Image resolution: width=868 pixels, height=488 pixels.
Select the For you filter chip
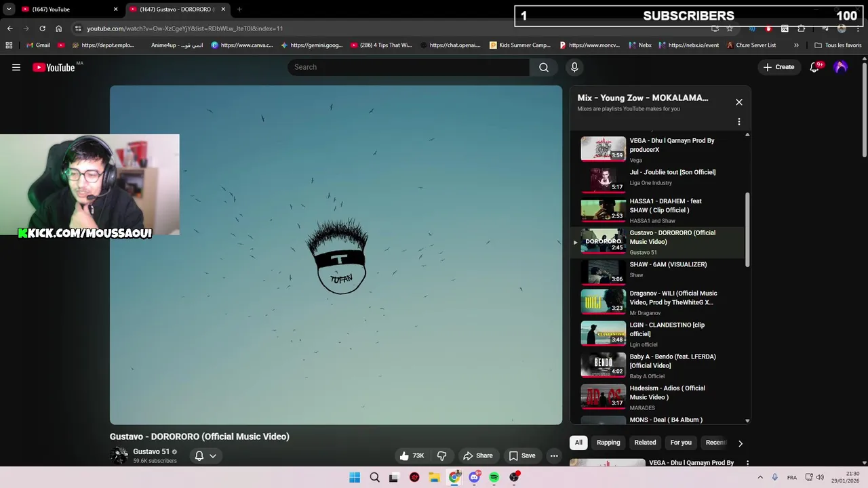tap(681, 443)
